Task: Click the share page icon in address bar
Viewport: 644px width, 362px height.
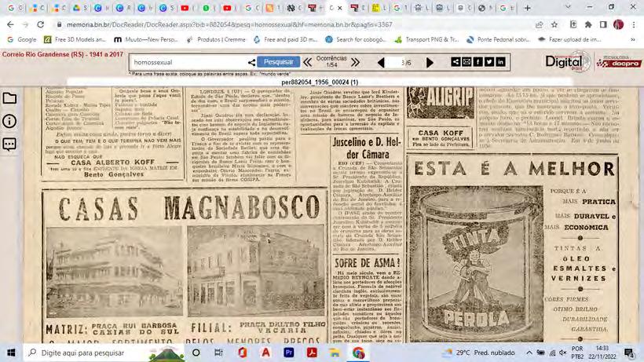Action: (539, 24)
